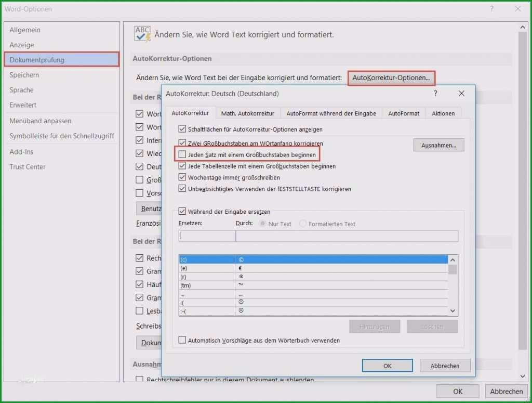Toggle the Häuf... checkbox in Word-Optionen
The width and height of the screenshot is (532, 403).
point(139,284)
